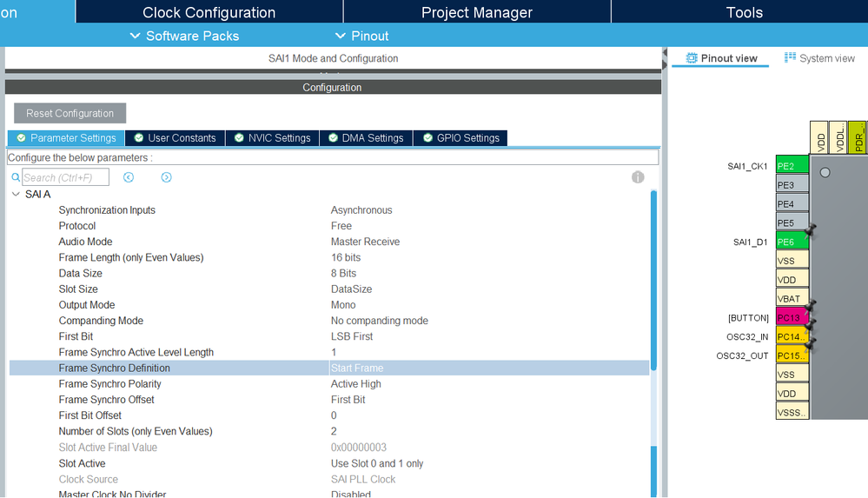Switch to DMA Settings tab

[x=366, y=138]
